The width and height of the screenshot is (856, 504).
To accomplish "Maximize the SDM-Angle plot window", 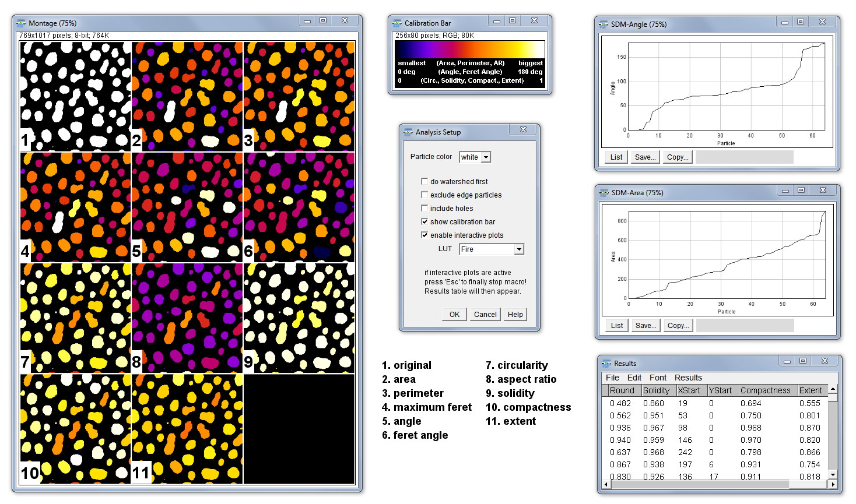I will tap(801, 22).
